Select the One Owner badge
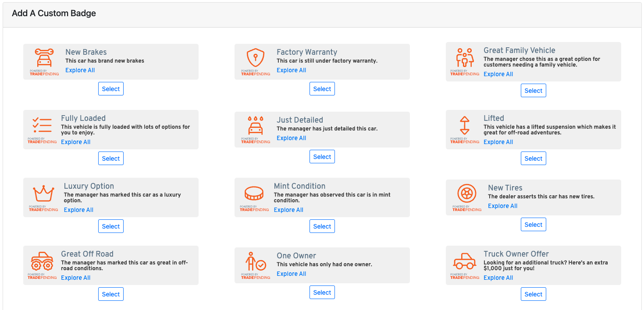This screenshot has height=310, width=644. pyautogui.click(x=322, y=292)
